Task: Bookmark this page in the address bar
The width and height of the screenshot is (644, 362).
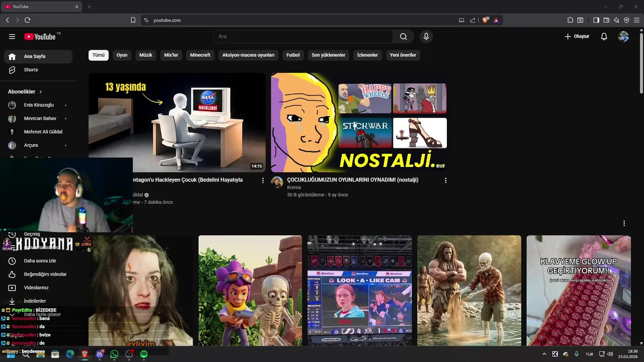Action: [x=133, y=20]
